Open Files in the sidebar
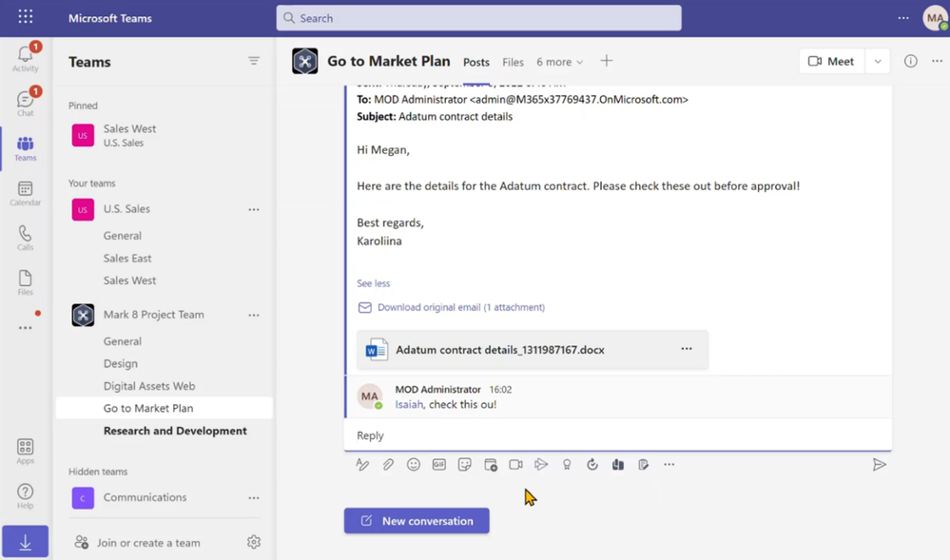 pyautogui.click(x=25, y=282)
